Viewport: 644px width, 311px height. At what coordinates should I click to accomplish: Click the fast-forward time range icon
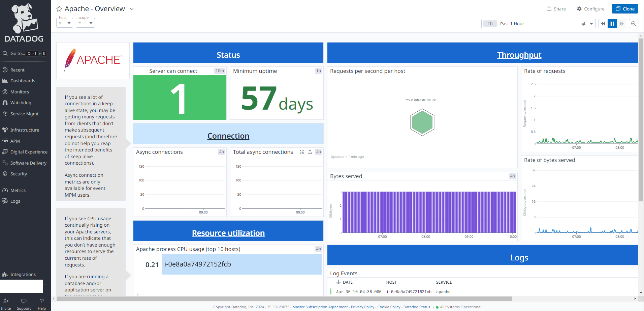point(621,24)
